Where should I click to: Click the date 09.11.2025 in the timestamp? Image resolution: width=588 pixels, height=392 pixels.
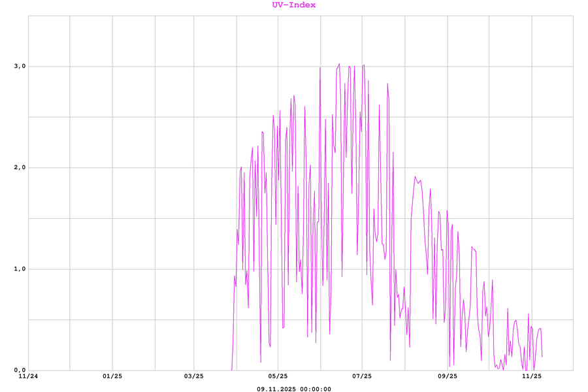point(276,389)
